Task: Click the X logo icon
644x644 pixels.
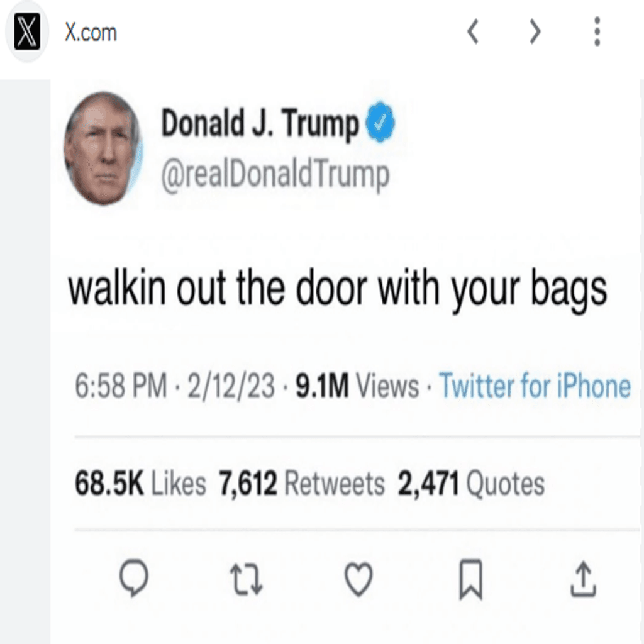Action: coord(27,31)
